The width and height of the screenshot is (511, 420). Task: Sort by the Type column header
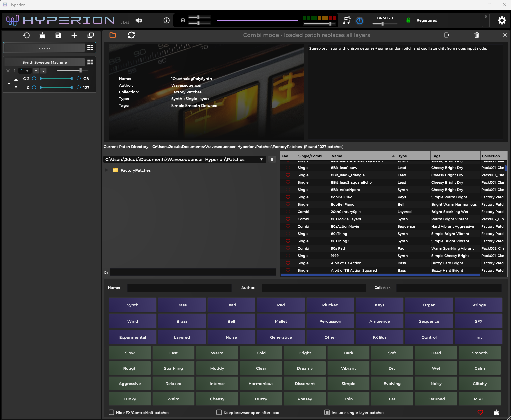413,156
